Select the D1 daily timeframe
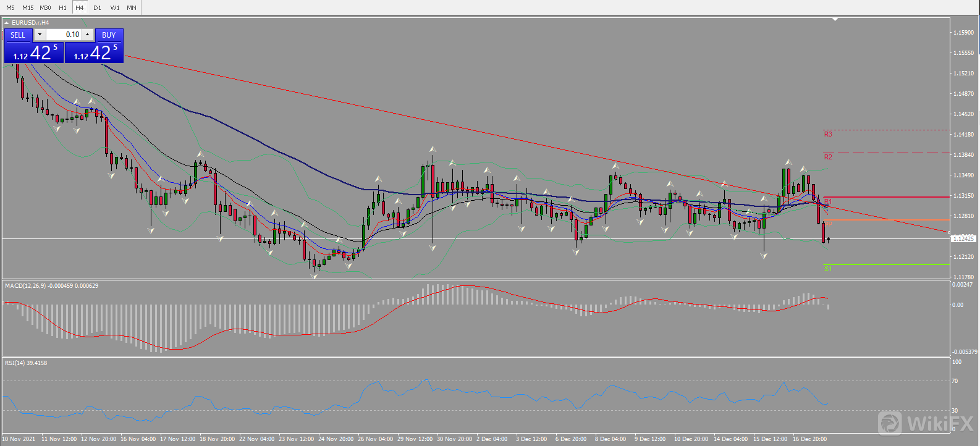This screenshot has height=446, width=980. [x=97, y=7]
